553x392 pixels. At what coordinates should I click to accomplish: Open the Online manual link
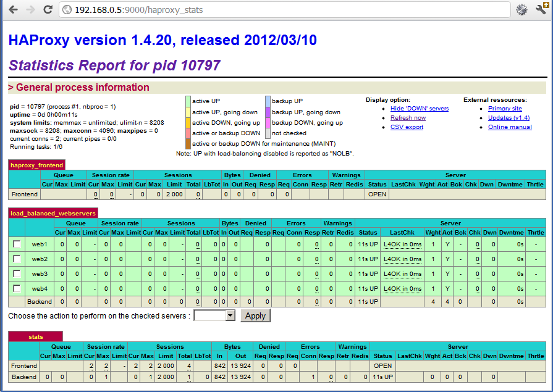pyautogui.click(x=510, y=127)
